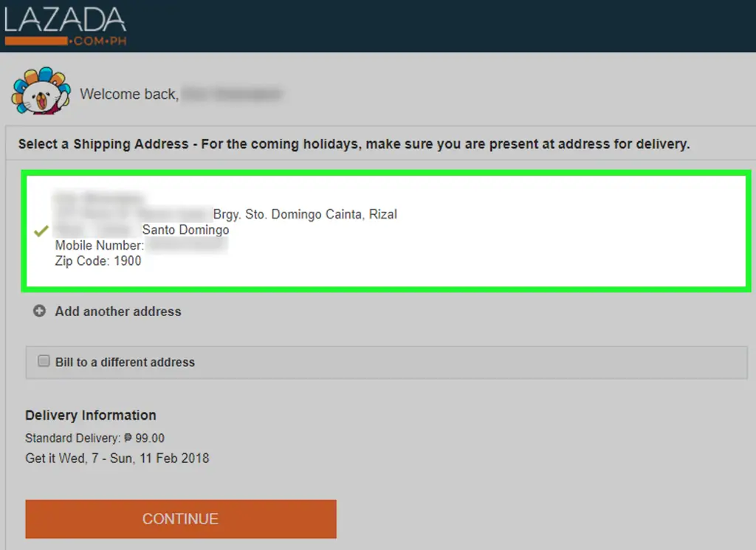
Task: Click the Mobile Number label
Action: click(x=100, y=245)
